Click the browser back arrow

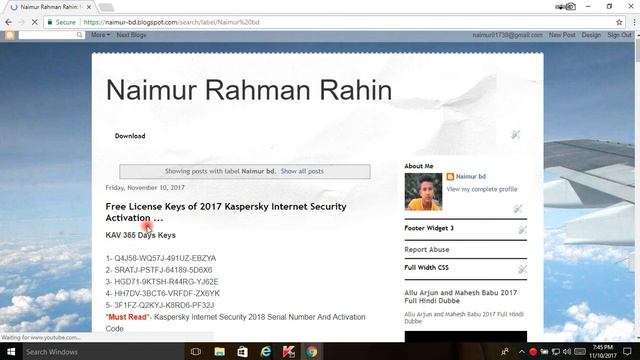pos(9,22)
